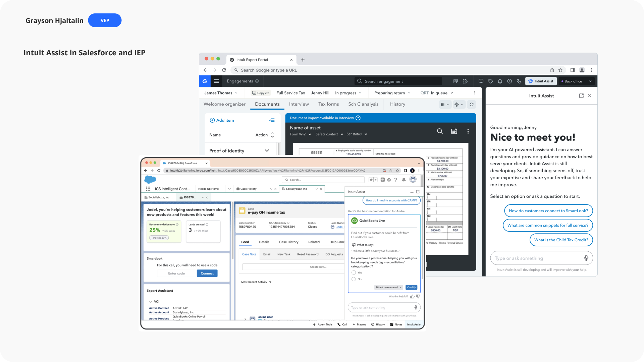The width and height of the screenshot is (644, 362).
Task: Open the hamburger menu next to Engagements
Action: tap(216, 81)
